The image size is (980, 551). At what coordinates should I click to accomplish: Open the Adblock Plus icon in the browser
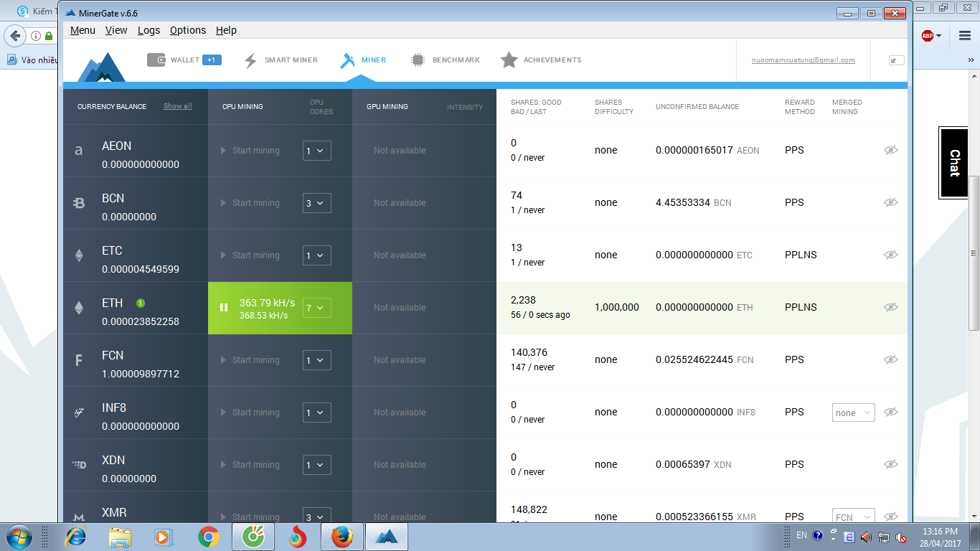click(928, 35)
